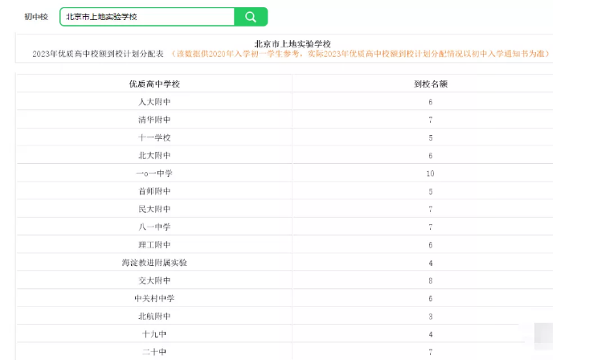Select the 海淀教进附属实验 cell

[154, 263]
